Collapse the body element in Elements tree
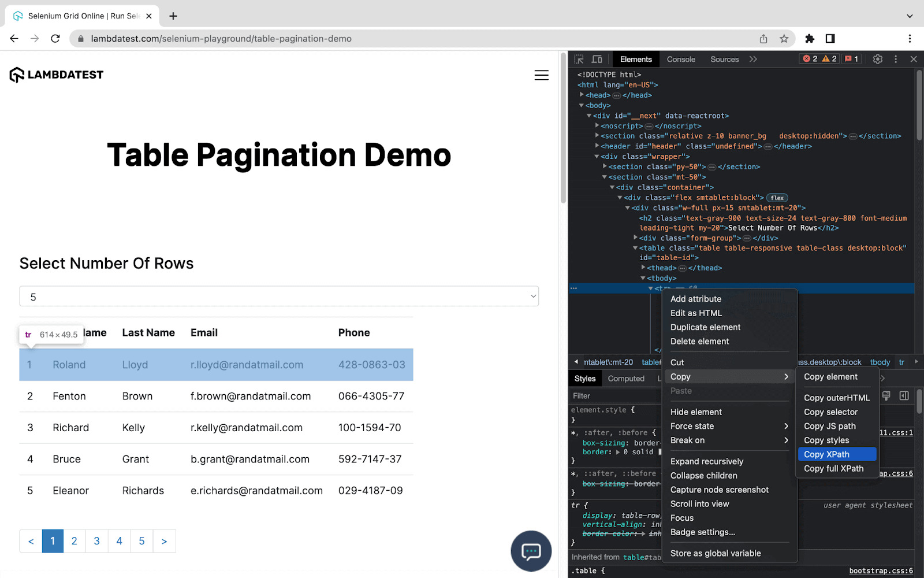The width and height of the screenshot is (924, 578). [582, 105]
